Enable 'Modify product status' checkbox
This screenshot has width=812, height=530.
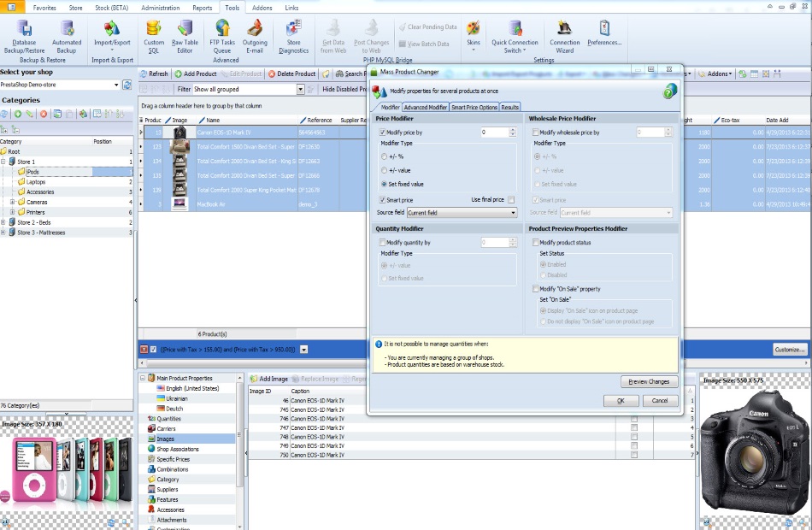tap(535, 243)
